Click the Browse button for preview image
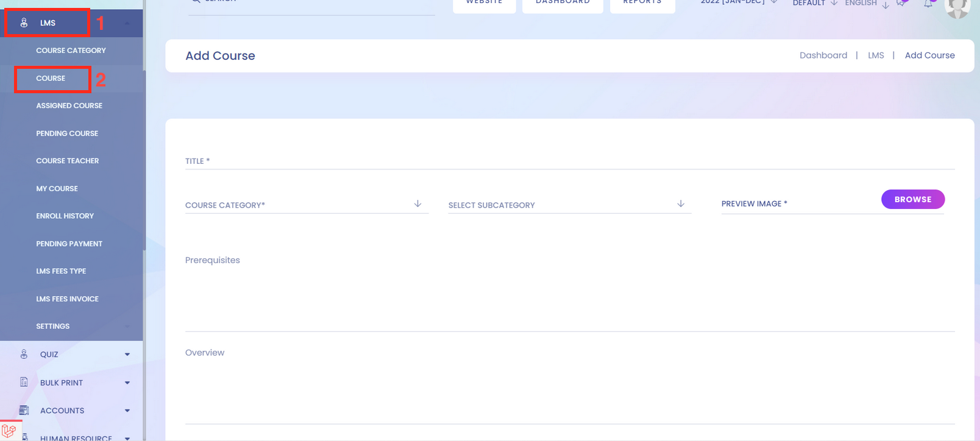 (912, 199)
